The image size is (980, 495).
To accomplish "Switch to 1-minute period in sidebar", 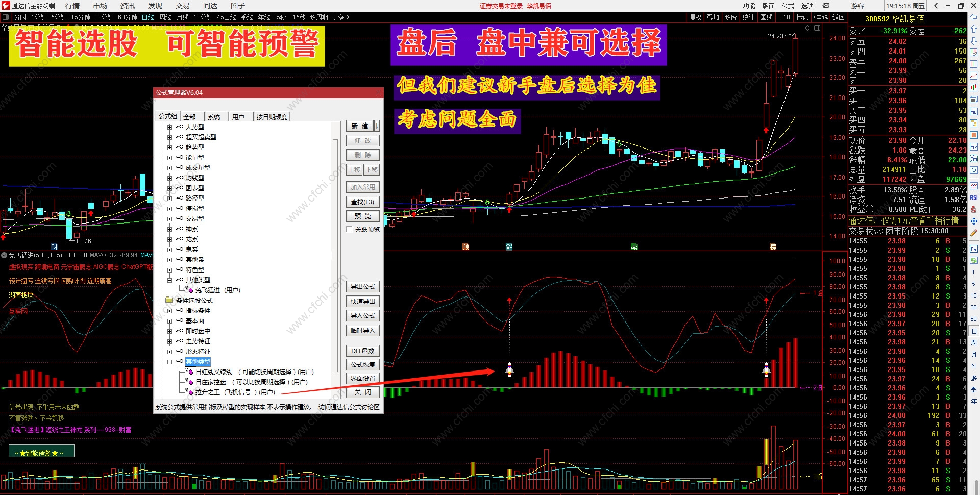I will [x=974, y=272].
